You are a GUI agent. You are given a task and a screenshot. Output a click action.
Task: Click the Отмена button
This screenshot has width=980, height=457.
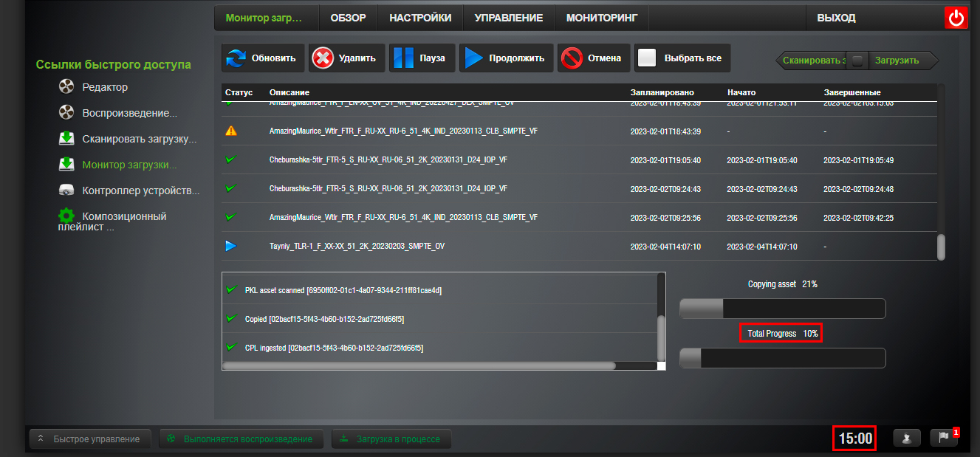(x=594, y=58)
